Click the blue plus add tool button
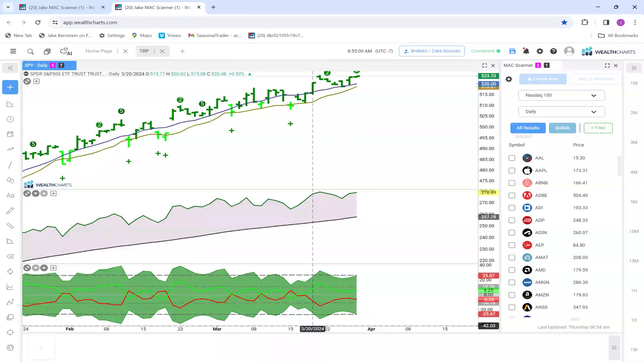Screen dimensions: 644x362 click(x=10, y=87)
